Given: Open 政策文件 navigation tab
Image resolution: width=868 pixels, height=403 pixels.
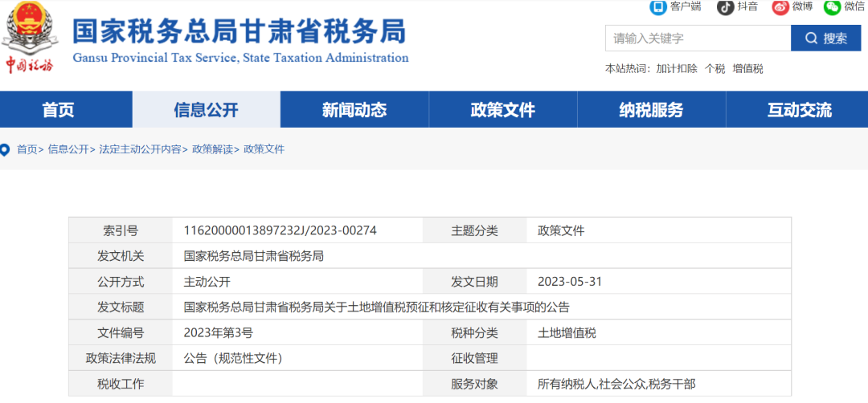Looking at the screenshot, I should coord(502,110).
